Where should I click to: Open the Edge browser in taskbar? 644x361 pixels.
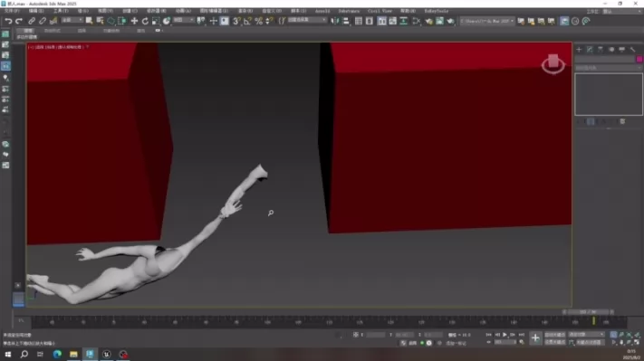57,354
